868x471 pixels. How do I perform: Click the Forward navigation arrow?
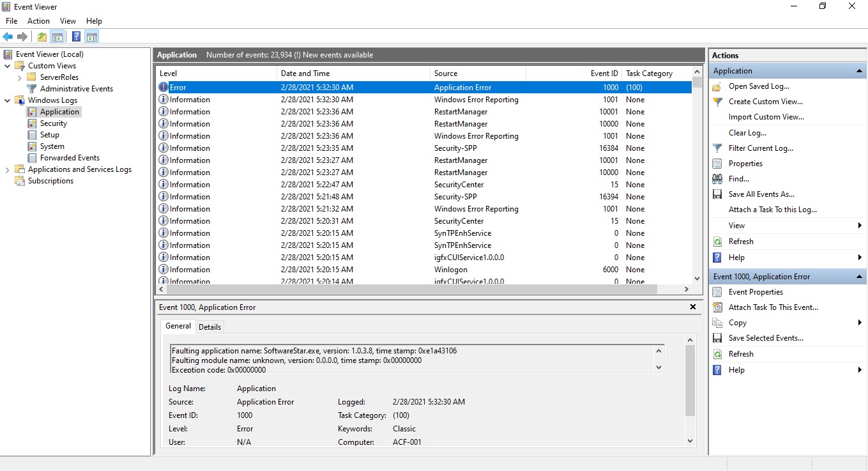point(23,36)
